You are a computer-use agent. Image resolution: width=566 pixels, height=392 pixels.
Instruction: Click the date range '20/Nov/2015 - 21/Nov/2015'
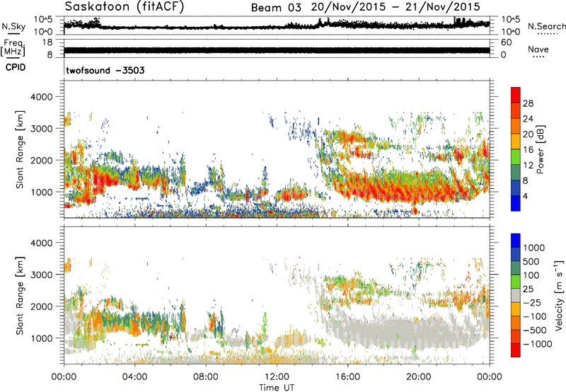pyautogui.click(x=395, y=7)
